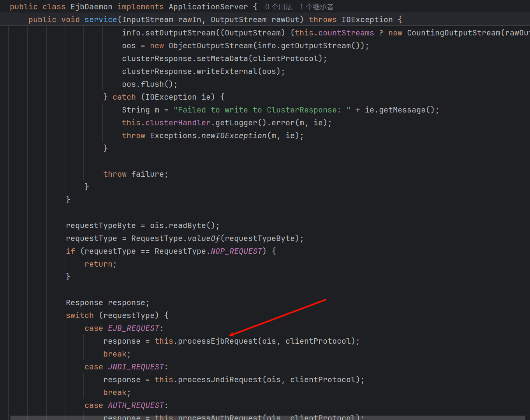Open the "1 个继承者" inheritors hint
Image resolution: width=530 pixels, height=420 pixels.
click(317, 7)
